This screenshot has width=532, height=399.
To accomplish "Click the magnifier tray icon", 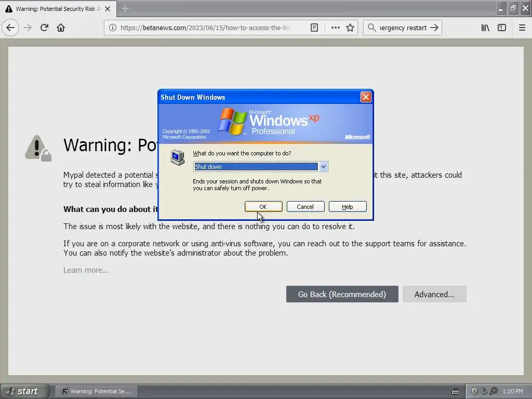I will [x=494, y=391].
